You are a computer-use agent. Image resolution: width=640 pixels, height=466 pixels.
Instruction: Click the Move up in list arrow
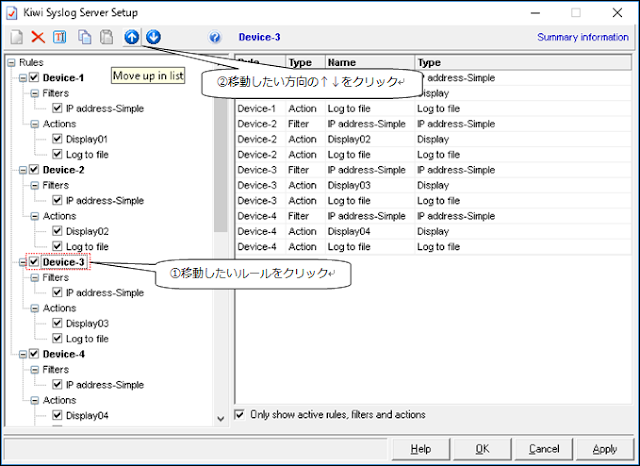(x=132, y=37)
